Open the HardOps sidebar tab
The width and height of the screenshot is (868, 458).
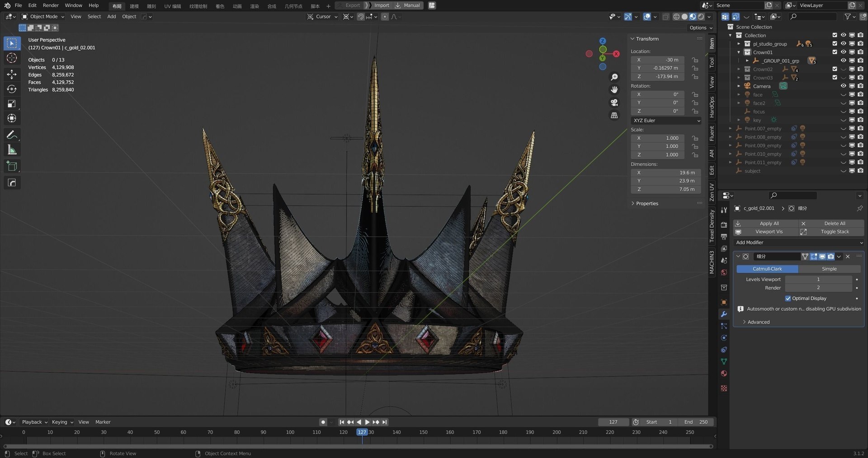point(712,107)
